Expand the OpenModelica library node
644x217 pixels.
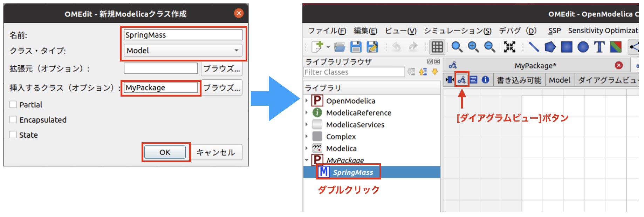[307, 101]
